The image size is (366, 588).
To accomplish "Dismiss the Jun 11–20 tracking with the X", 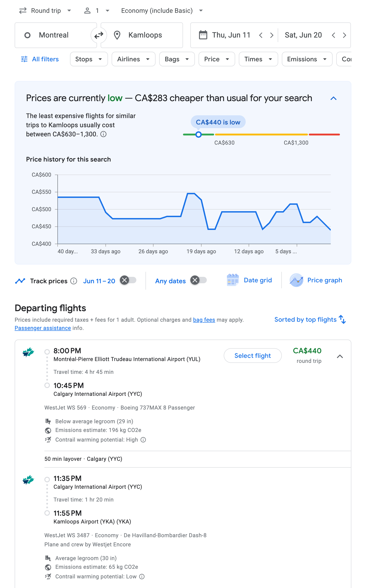I will tap(125, 280).
